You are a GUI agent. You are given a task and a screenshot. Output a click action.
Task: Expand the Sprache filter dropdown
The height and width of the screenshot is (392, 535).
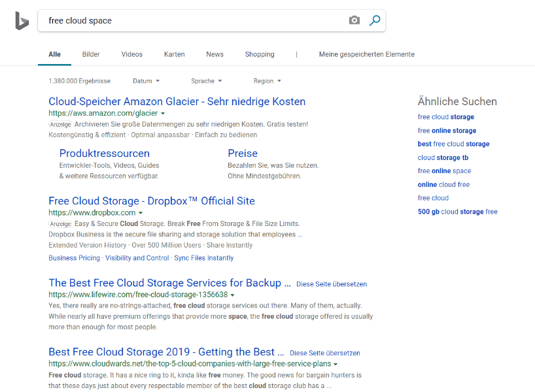pyautogui.click(x=207, y=81)
